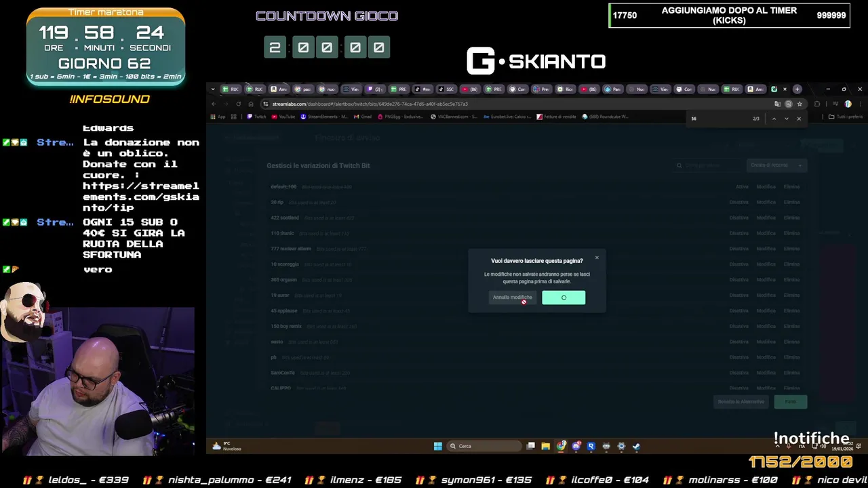Click browser reload icon
Viewport: 868px width, 488px height.
pyautogui.click(x=238, y=104)
